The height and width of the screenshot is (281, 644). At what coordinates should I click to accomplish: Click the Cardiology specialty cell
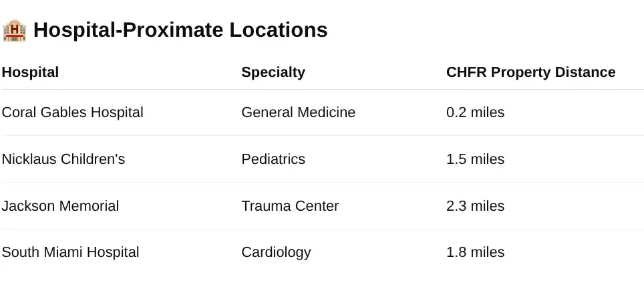276,253
